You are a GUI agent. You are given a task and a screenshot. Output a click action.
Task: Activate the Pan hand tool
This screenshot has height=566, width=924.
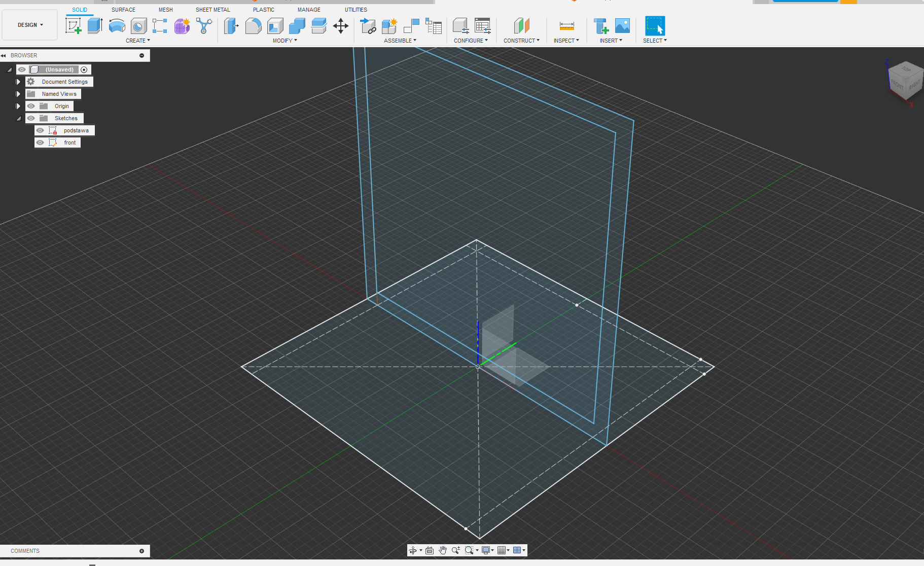pyautogui.click(x=443, y=550)
